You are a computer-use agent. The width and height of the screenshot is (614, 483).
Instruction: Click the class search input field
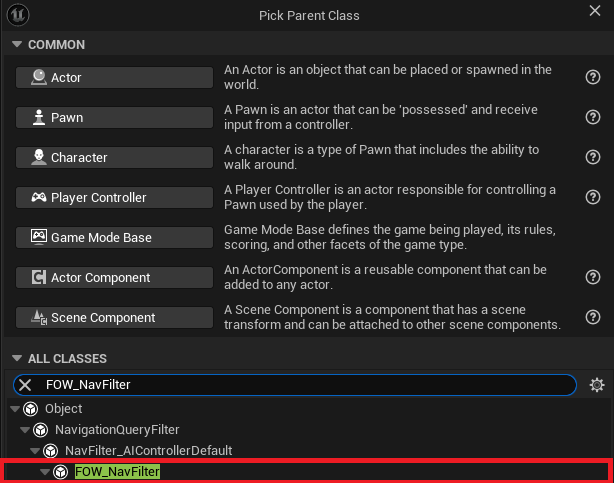click(x=294, y=385)
